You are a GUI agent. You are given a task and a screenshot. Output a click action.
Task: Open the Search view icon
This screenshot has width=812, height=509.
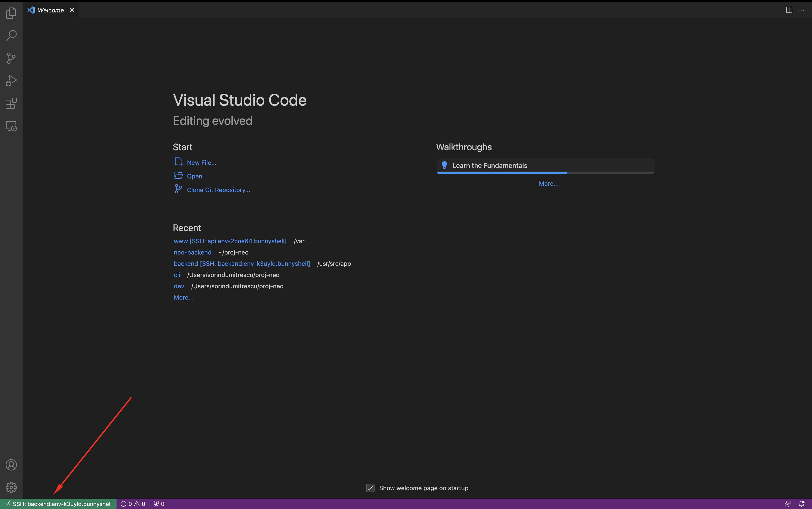pyautogui.click(x=11, y=35)
